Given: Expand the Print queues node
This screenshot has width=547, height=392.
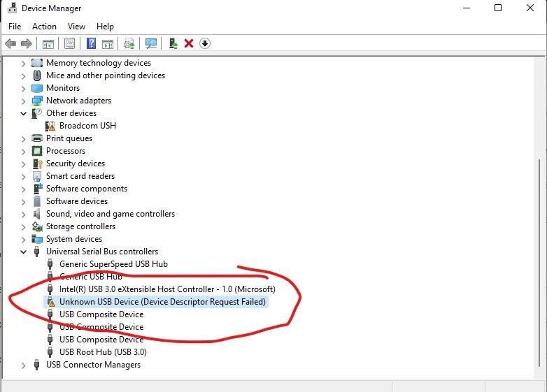Looking at the screenshot, I should [x=23, y=139].
